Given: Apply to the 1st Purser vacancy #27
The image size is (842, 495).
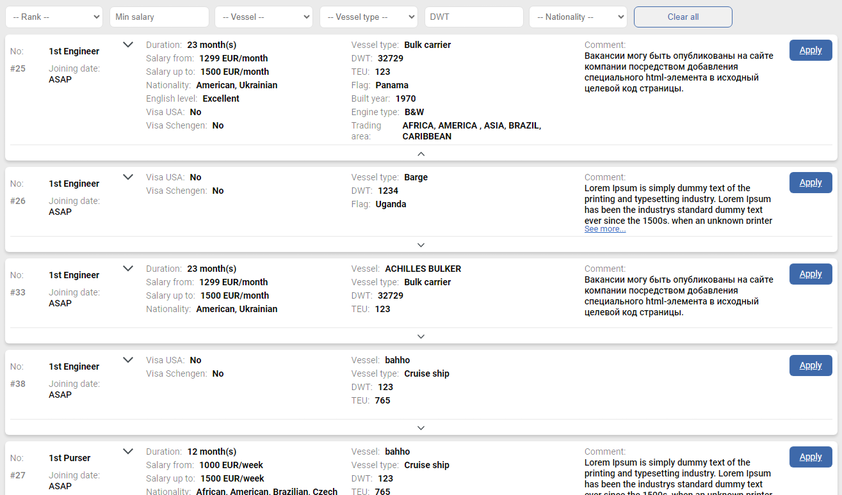Looking at the screenshot, I should (x=810, y=457).
